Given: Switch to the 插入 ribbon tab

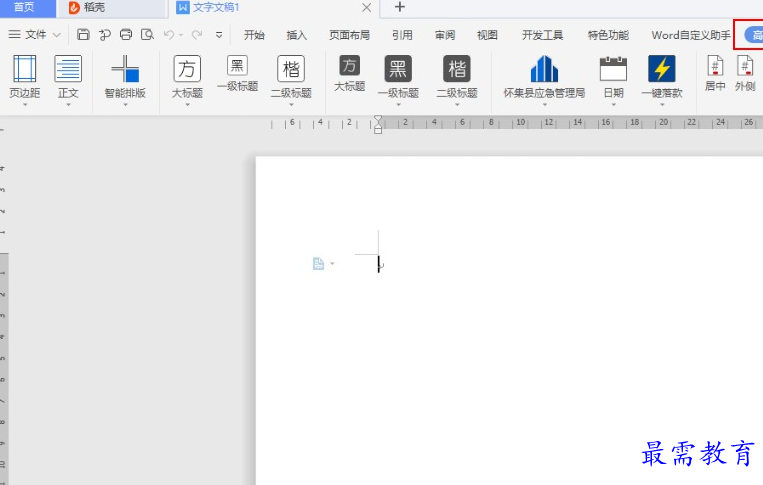Looking at the screenshot, I should pos(296,35).
